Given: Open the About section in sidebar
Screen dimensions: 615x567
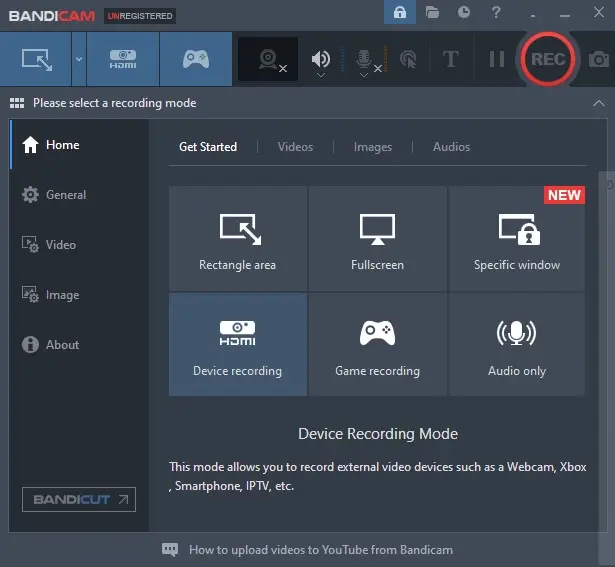Looking at the screenshot, I should click(79, 345).
